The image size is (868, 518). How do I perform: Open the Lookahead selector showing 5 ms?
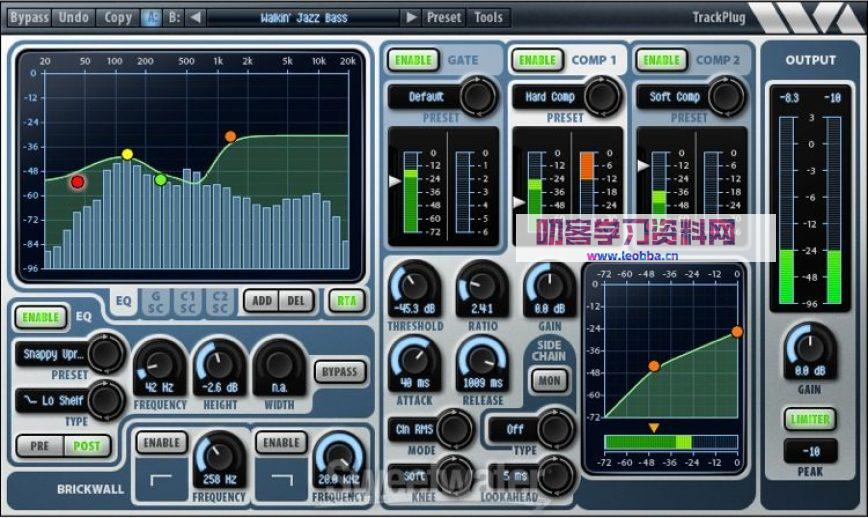coord(531,476)
